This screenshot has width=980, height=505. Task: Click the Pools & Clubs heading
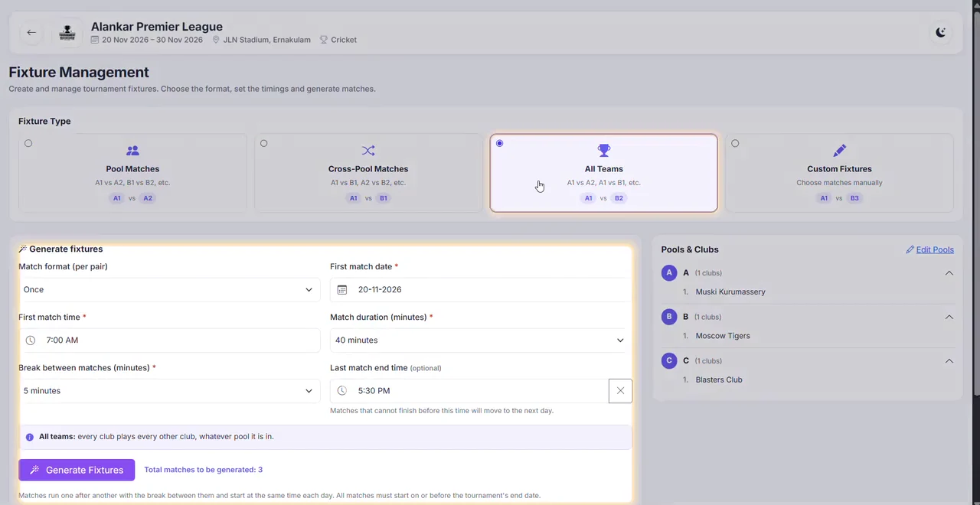coord(690,249)
